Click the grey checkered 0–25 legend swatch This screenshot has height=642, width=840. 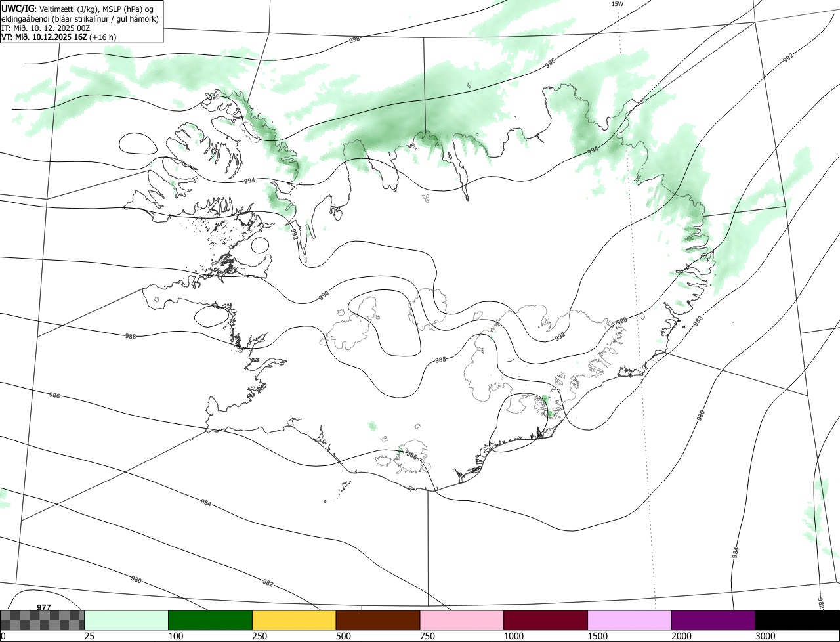(x=43, y=620)
